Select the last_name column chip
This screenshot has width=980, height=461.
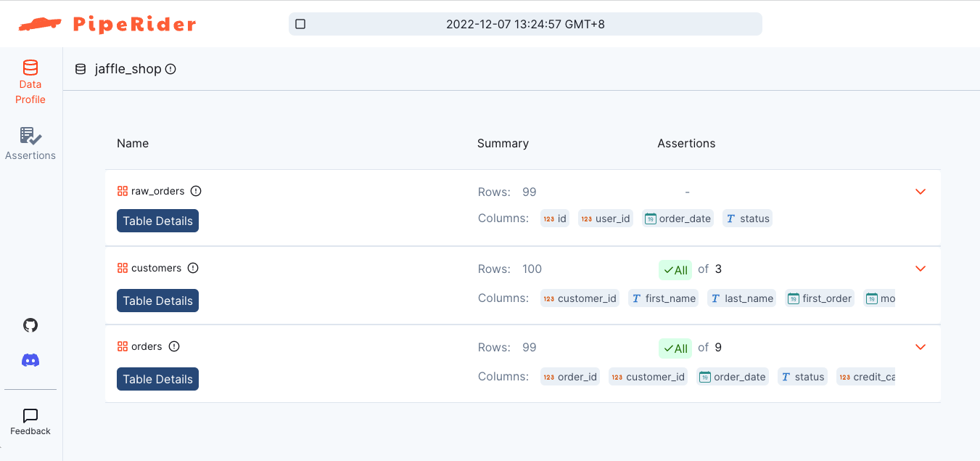click(x=742, y=298)
